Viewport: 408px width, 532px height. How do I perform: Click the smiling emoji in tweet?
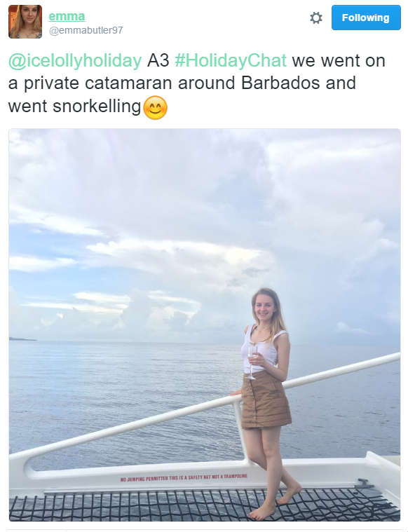pyautogui.click(x=156, y=107)
